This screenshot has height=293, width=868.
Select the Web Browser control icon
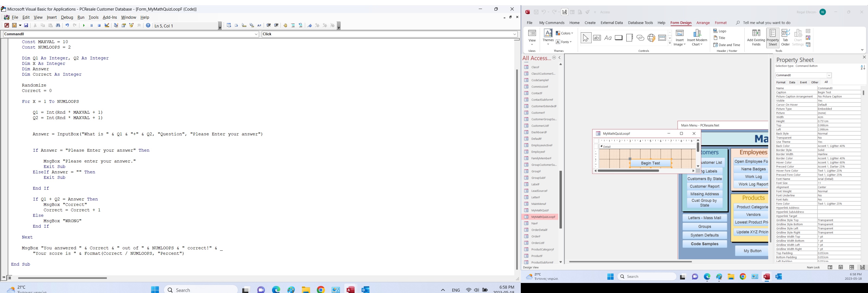651,38
